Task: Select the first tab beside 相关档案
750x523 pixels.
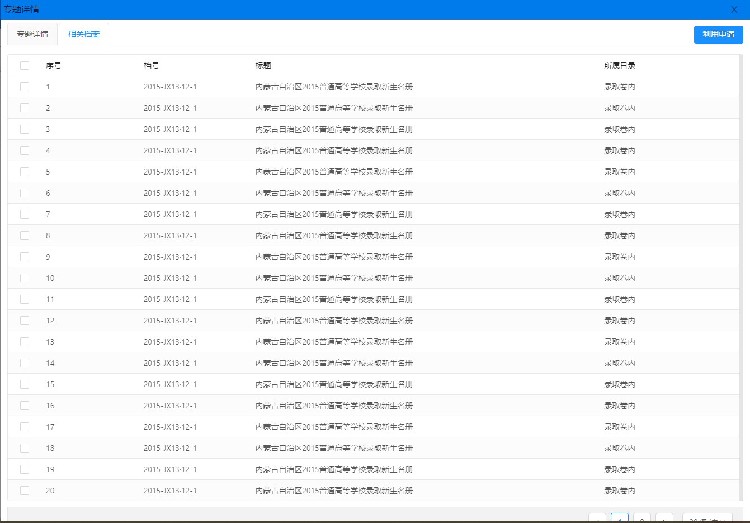Action: 33,34
